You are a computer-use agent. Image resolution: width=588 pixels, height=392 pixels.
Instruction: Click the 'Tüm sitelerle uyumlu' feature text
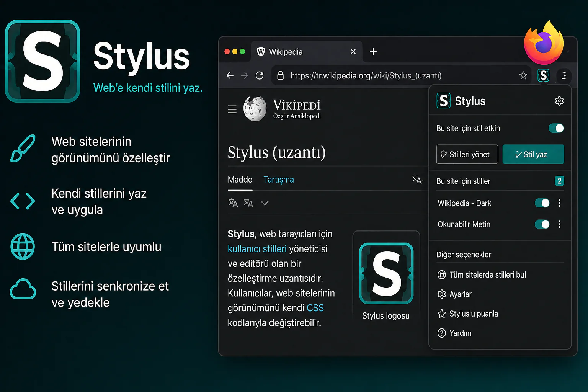[x=106, y=247]
